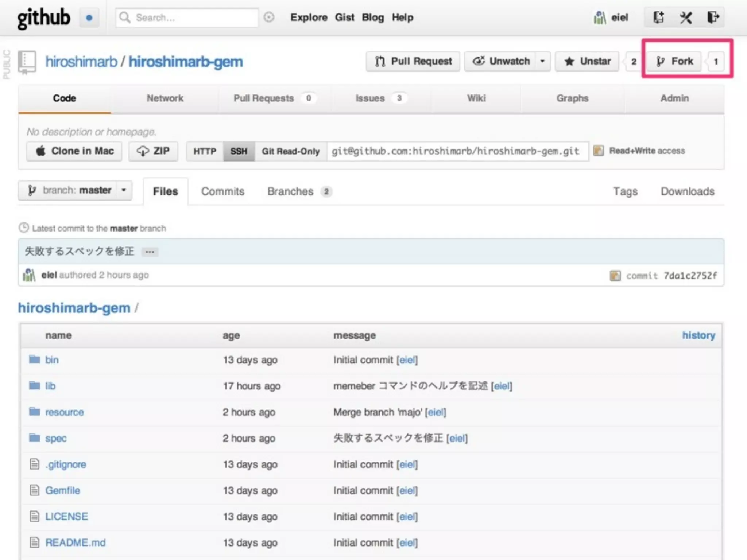
Task: Open the branch master dropdown
Action: 75,190
